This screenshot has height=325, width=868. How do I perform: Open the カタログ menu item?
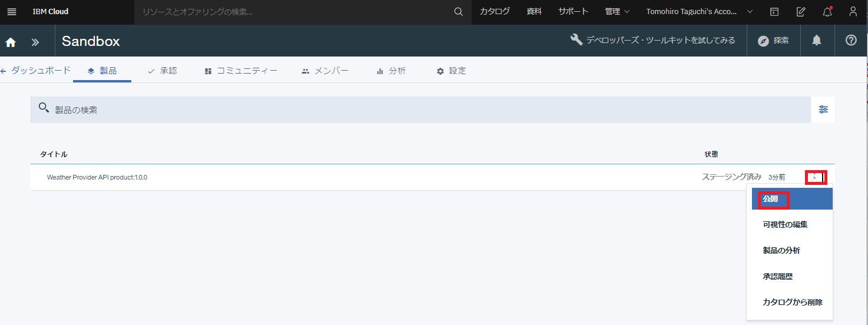tap(495, 12)
